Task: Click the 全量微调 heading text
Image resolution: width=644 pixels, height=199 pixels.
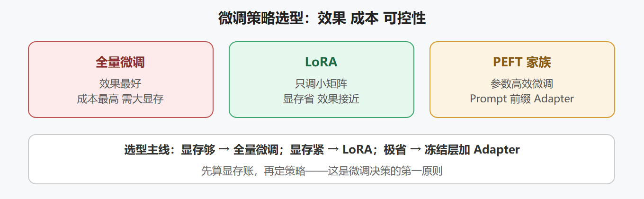Action: [x=120, y=62]
